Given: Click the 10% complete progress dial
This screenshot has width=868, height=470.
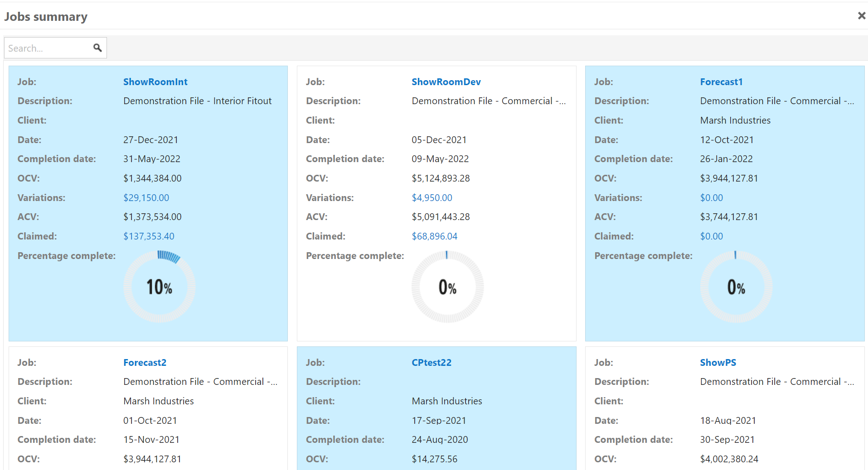Looking at the screenshot, I should click(x=160, y=287).
